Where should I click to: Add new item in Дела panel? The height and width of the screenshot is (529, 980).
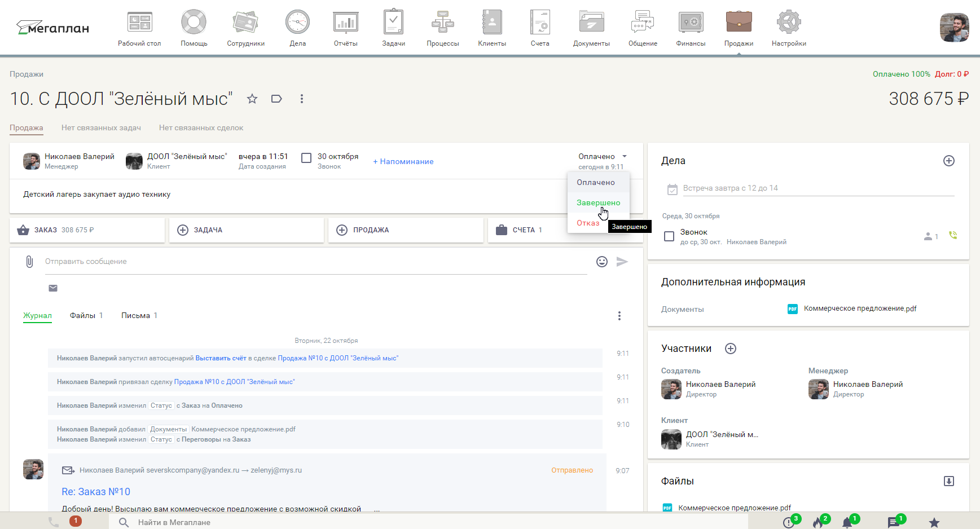949,161
